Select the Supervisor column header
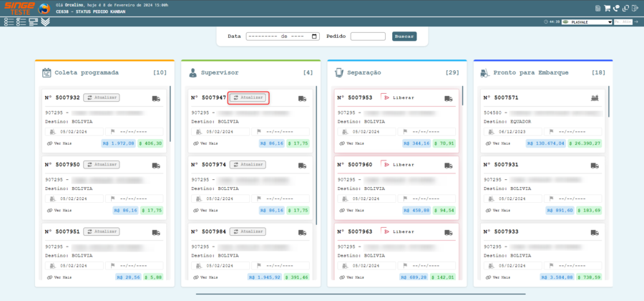This screenshot has height=301, width=644. [x=220, y=72]
